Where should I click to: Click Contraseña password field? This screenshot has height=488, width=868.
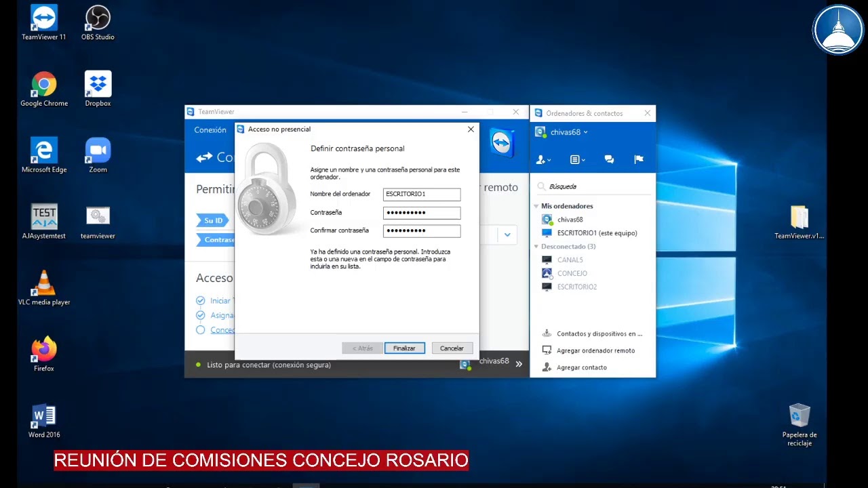tap(422, 213)
